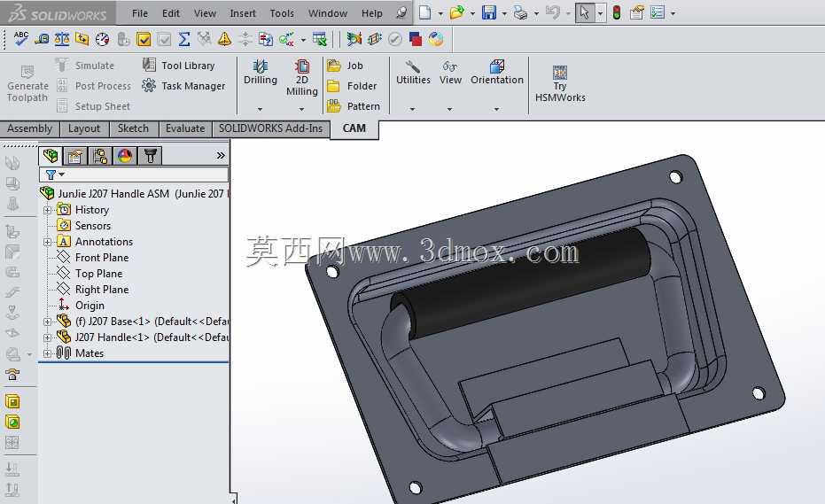
Task: Open the Edit menu
Action: [x=170, y=13]
